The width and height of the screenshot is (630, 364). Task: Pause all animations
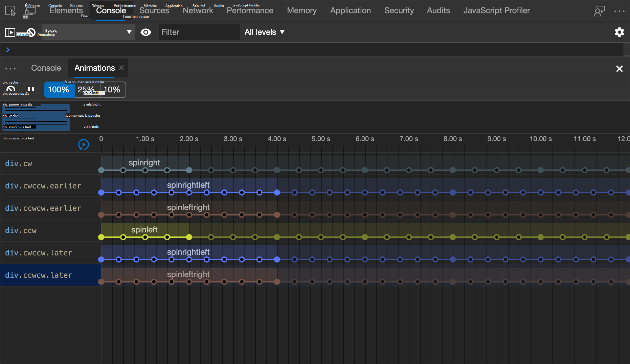(31, 89)
